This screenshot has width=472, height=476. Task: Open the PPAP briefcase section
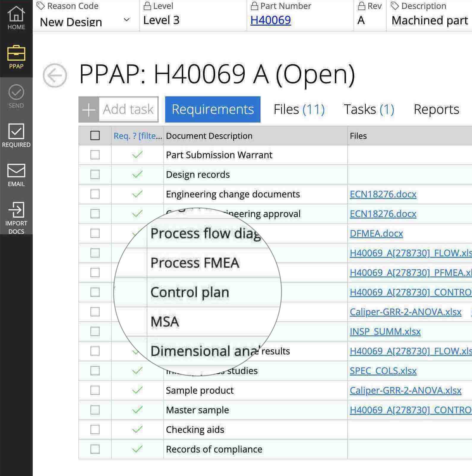16,57
